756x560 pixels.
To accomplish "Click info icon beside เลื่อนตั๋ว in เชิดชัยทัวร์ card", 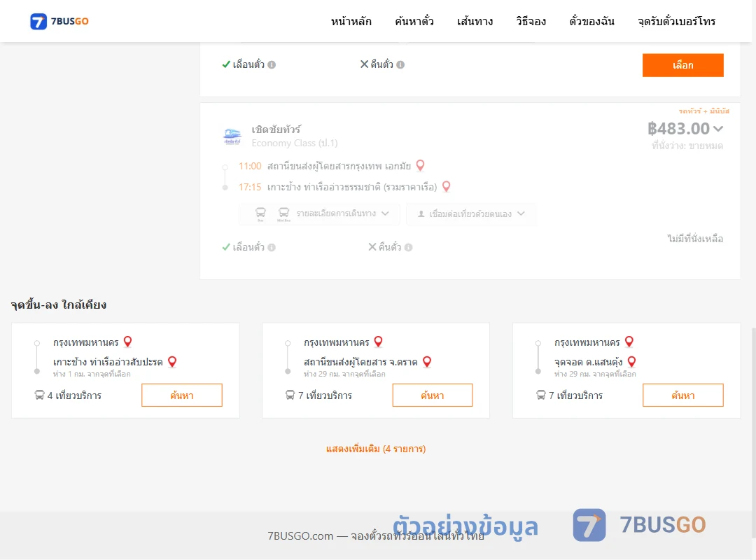I will point(272,247).
